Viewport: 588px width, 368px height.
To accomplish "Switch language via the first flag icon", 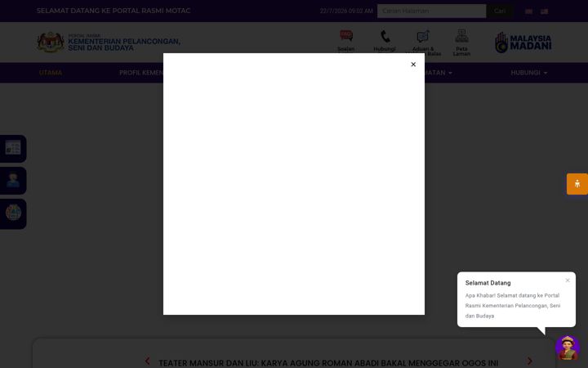I will click(528, 11).
